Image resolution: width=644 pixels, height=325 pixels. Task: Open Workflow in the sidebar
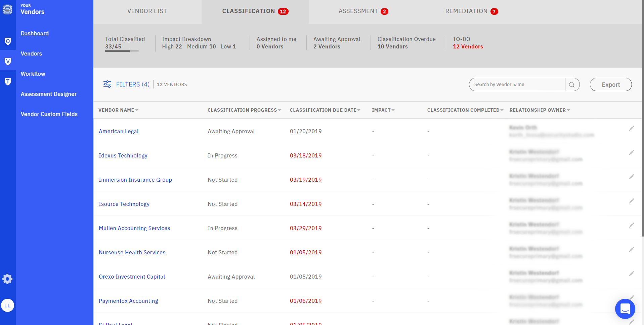click(33, 74)
